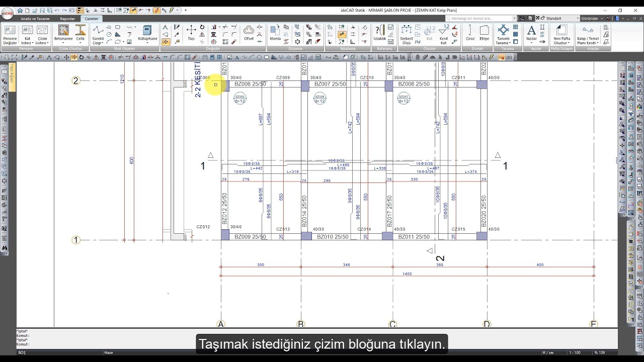Image resolution: width=644 pixels, height=362 pixels.
Task: Click the Taşı (move) tool
Action: [191, 33]
